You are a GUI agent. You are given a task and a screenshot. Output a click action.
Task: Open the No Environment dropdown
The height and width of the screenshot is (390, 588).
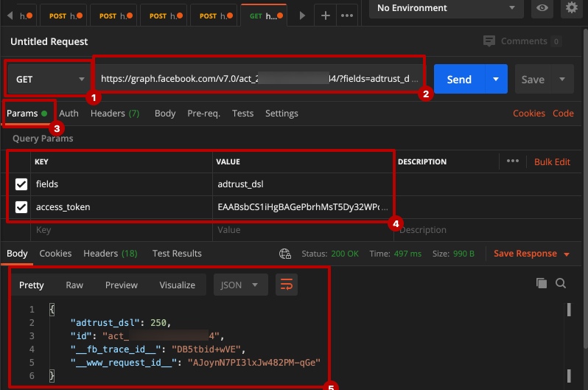447,8
